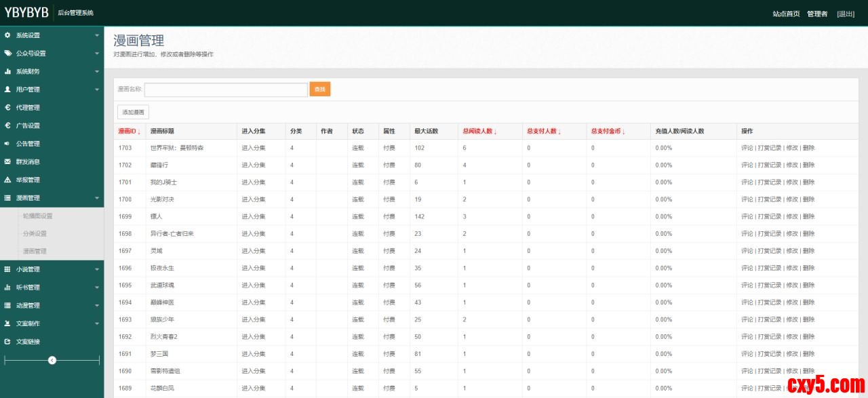The width and height of the screenshot is (868, 398).
Task: Sort the table by 总阅读人数 column
Action: [x=479, y=132]
